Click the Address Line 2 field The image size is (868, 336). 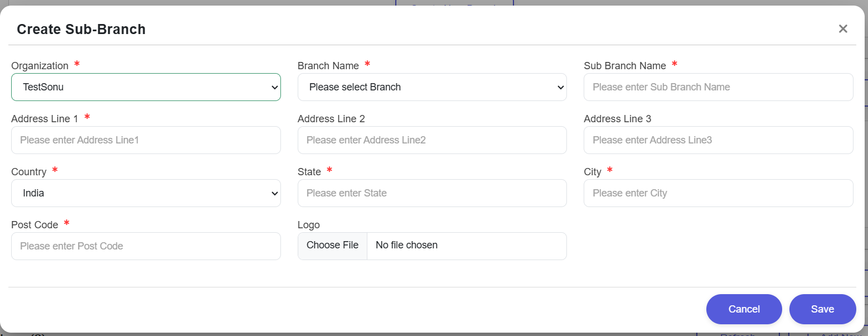(432, 140)
